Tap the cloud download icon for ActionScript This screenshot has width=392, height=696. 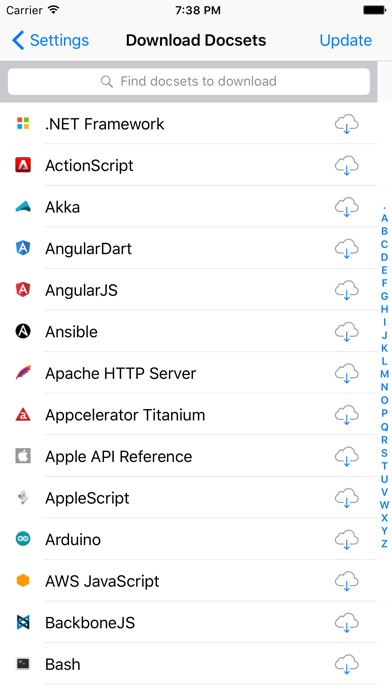346,166
